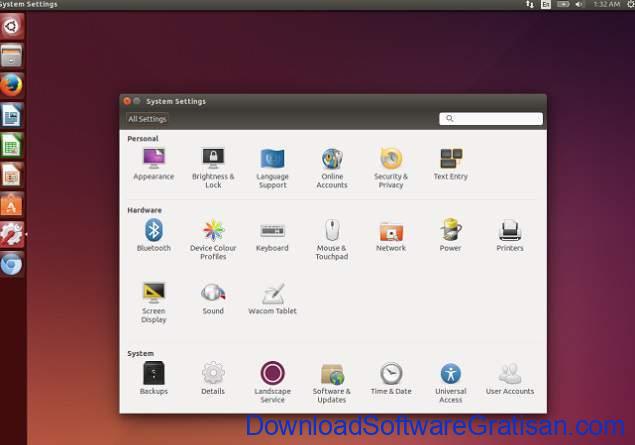635x445 pixels.
Task: Launch LibreOffice Calc from launcher
Action: coord(12,145)
